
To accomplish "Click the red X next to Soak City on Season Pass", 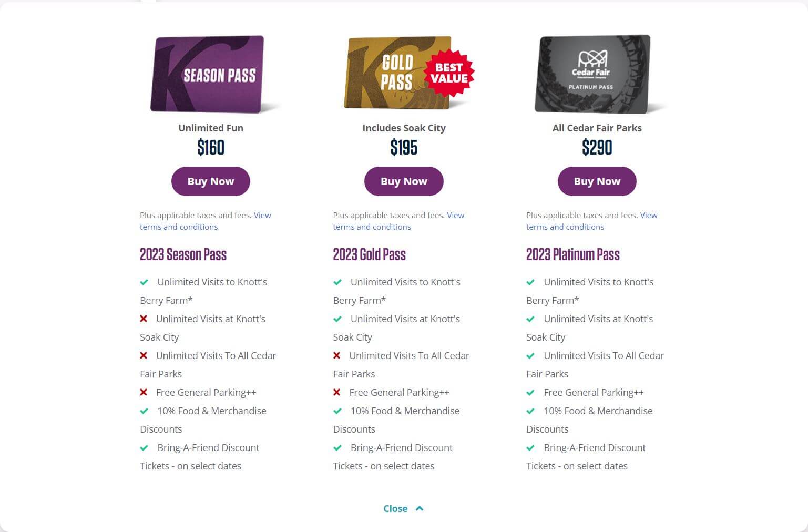I will 144,319.
